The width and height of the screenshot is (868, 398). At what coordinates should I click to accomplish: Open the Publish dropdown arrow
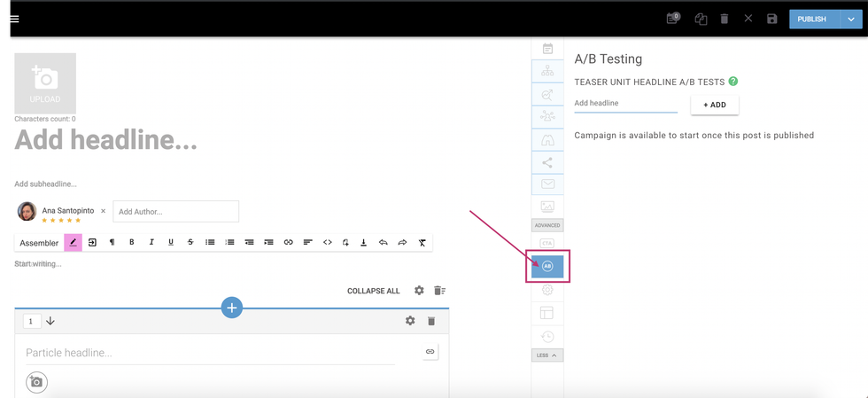coord(851,19)
